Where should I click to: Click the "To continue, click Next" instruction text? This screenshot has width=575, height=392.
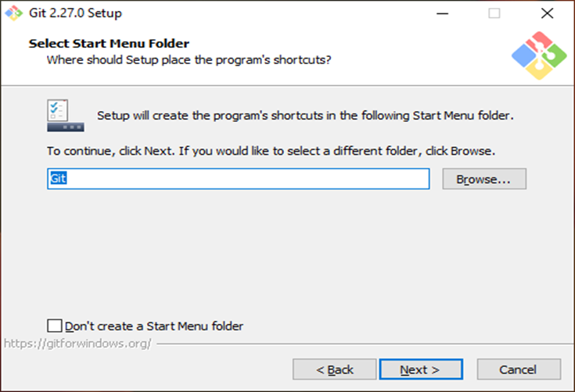[x=271, y=150]
